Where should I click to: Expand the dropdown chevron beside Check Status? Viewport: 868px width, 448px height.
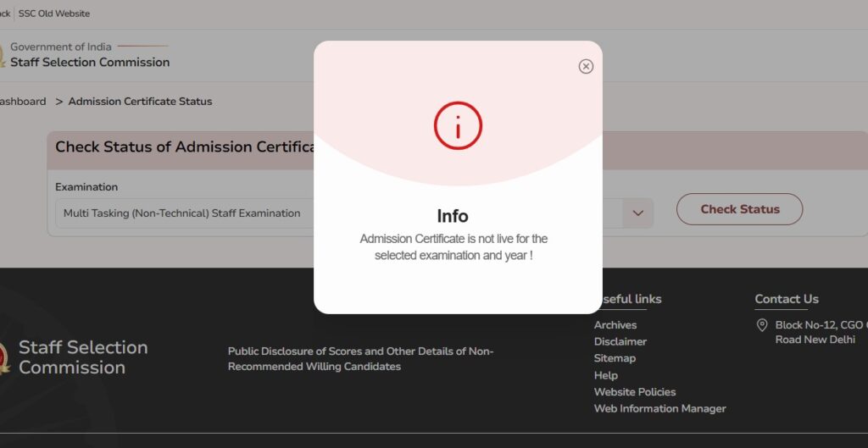[x=637, y=213]
